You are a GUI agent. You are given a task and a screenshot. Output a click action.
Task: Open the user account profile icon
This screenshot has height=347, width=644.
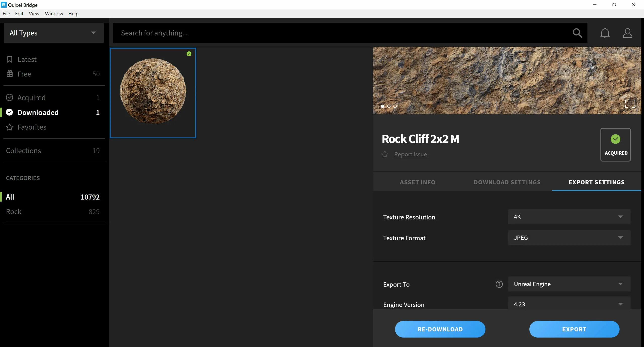[x=627, y=33]
